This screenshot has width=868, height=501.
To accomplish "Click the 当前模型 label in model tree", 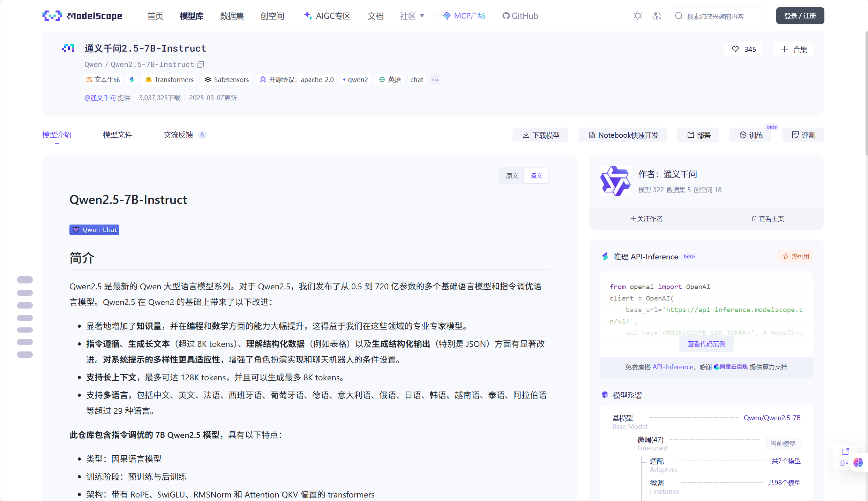I will (x=783, y=443).
